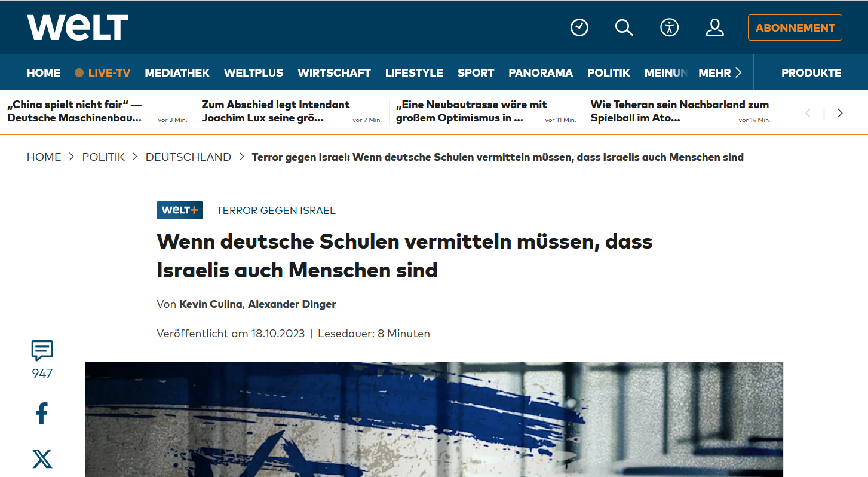
Task: Open accessibility options icon
Action: click(x=669, y=27)
